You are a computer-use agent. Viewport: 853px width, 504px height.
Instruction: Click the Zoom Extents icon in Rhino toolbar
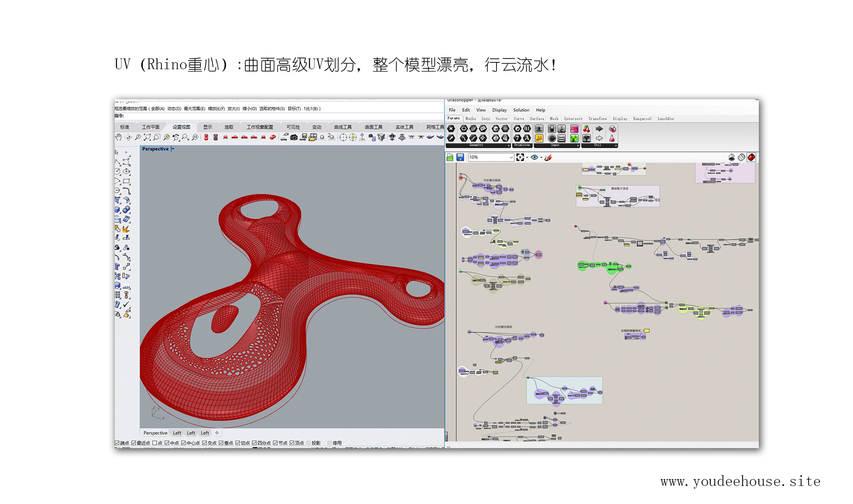[x=147, y=137]
